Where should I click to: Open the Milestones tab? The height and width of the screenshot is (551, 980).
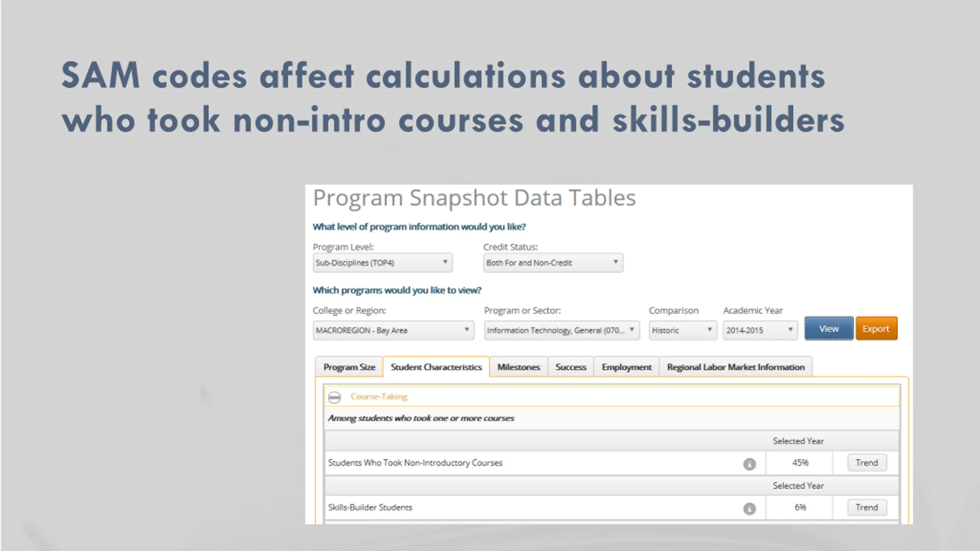(x=518, y=367)
